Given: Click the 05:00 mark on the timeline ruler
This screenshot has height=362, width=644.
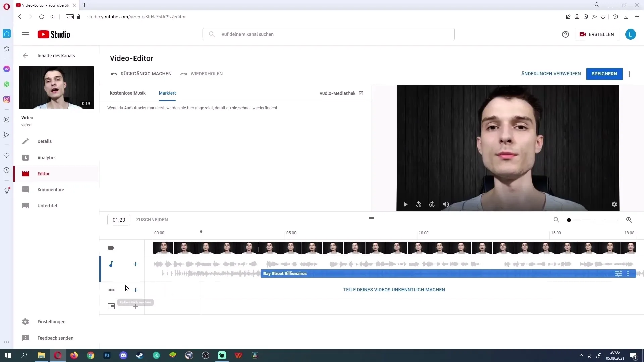Looking at the screenshot, I should coord(291,233).
